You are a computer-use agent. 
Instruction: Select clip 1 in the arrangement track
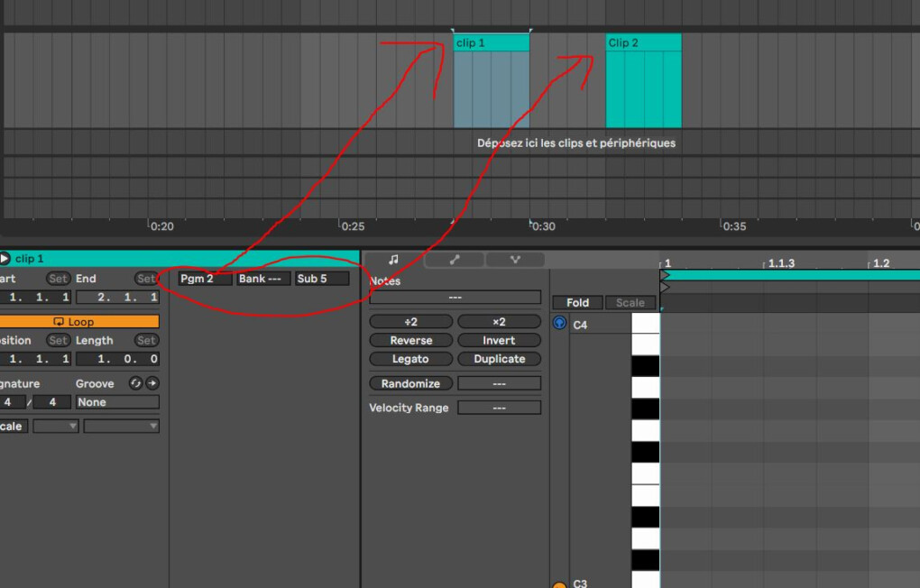[492, 81]
